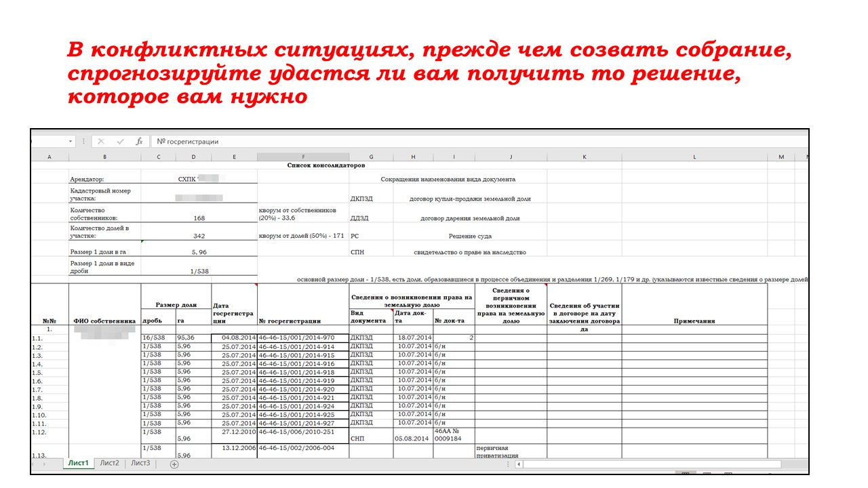868x488 pixels.
Task: Click the formula bar showing № госрегистрации
Action: [x=478, y=141]
